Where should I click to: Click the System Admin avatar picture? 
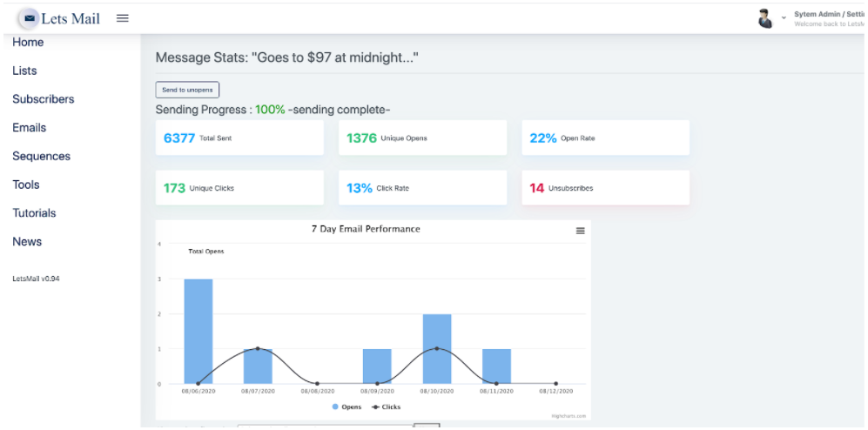[765, 18]
